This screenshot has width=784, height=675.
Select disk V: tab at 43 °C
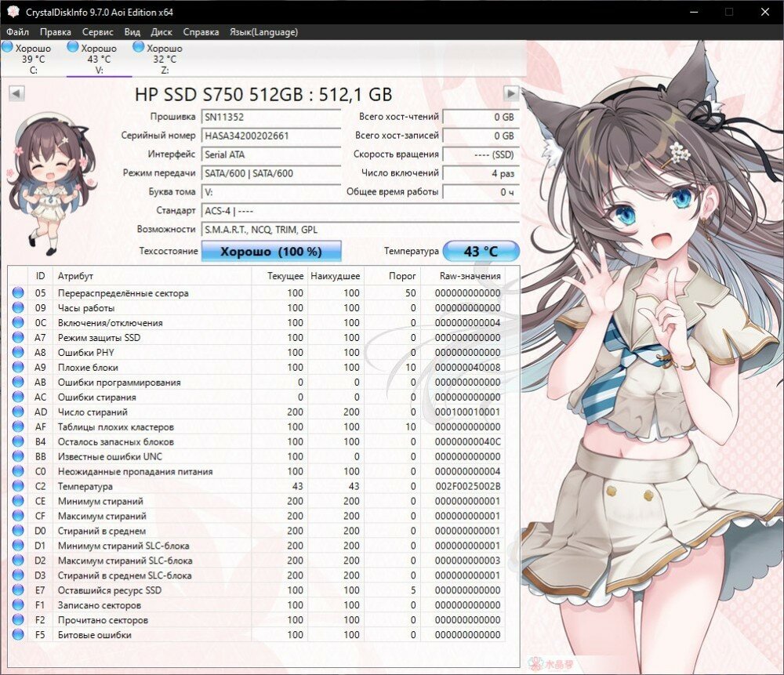point(99,59)
